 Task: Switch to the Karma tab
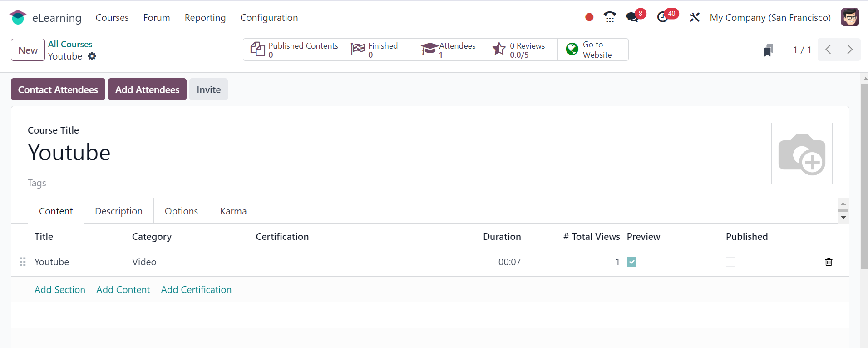(233, 211)
